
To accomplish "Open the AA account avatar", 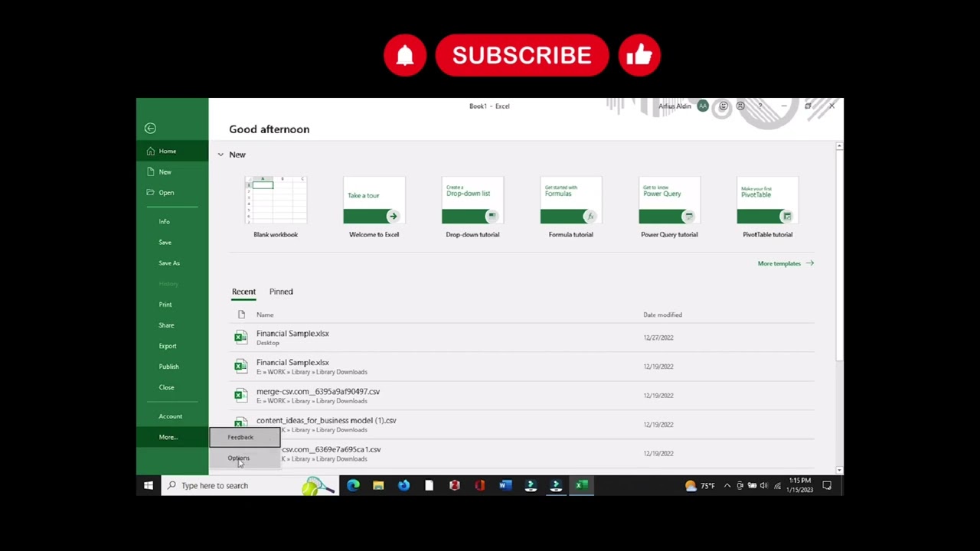I will pos(703,106).
